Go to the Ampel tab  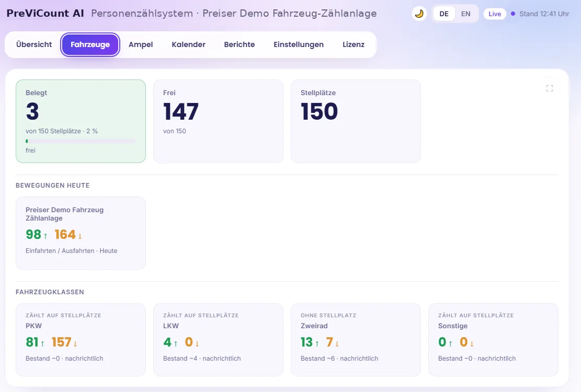[141, 44]
